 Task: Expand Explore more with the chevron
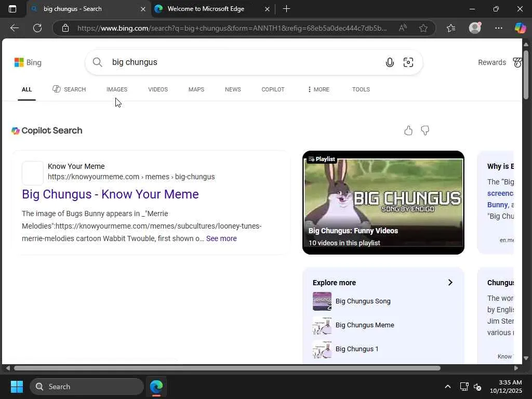pos(450,282)
